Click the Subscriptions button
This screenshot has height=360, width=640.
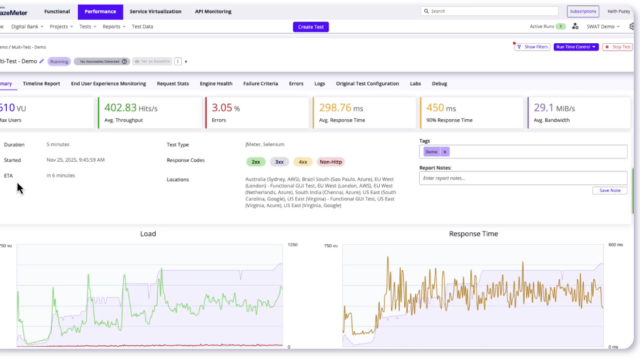pyautogui.click(x=583, y=11)
